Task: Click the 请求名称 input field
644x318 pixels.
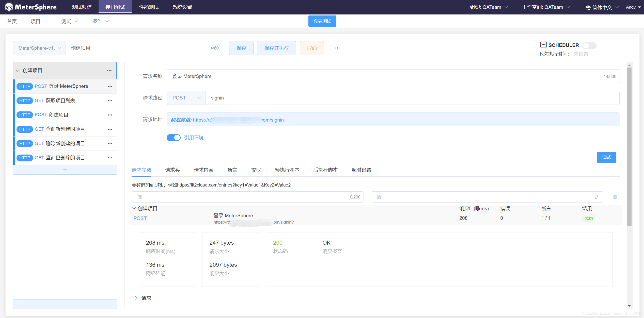Action: (x=393, y=76)
